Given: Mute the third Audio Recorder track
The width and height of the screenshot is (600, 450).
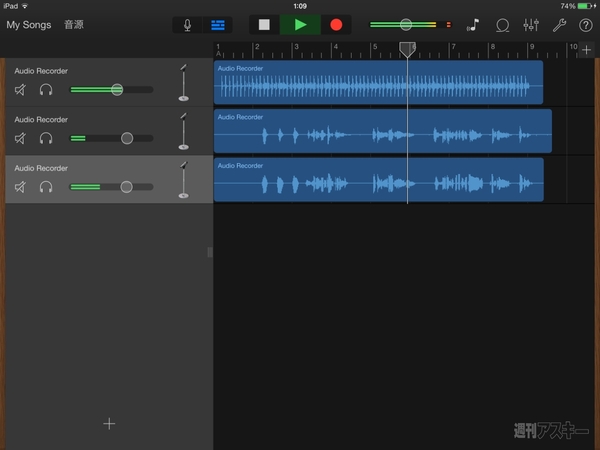Looking at the screenshot, I should pyautogui.click(x=21, y=187).
